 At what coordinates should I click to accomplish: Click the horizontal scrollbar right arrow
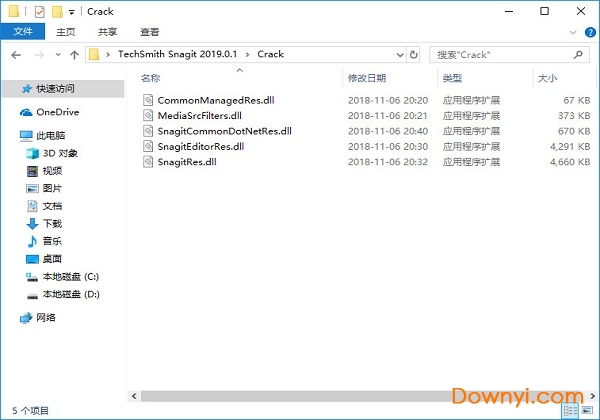(x=592, y=396)
